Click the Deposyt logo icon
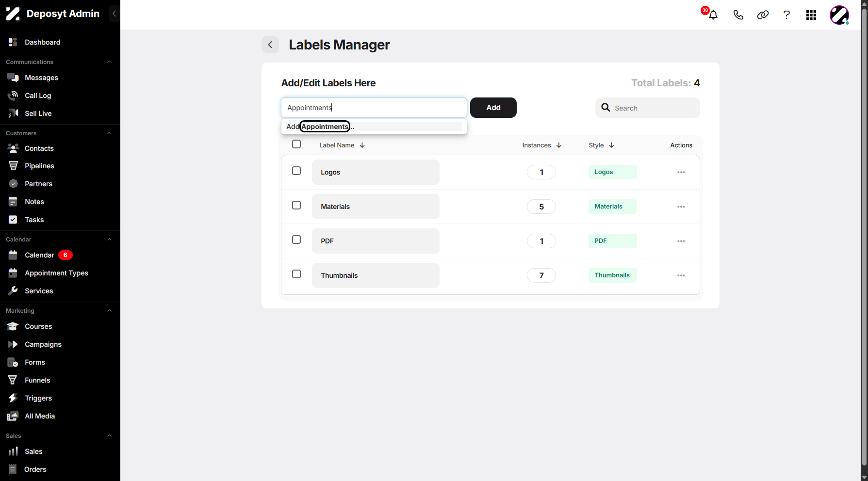 pos(13,14)
